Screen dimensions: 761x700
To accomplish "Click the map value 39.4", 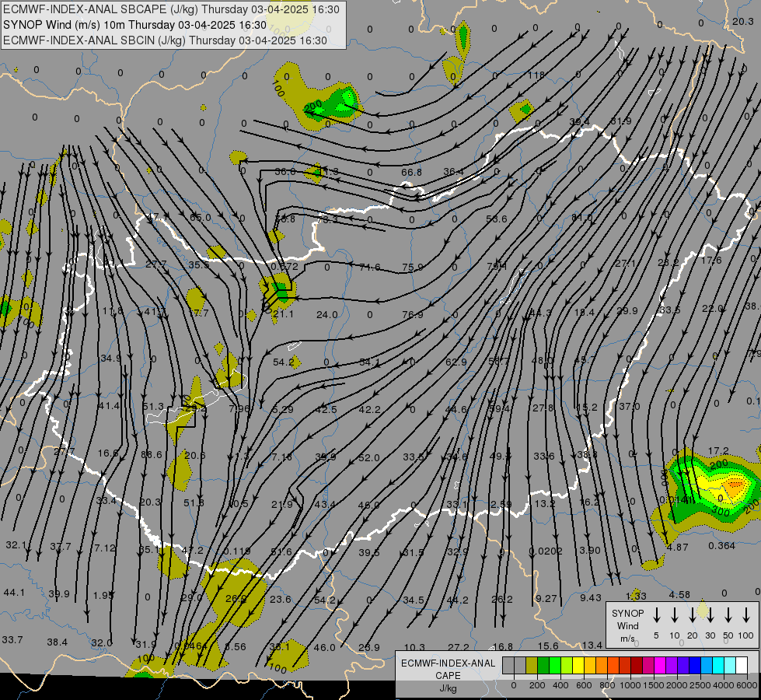I will [579, 122].
